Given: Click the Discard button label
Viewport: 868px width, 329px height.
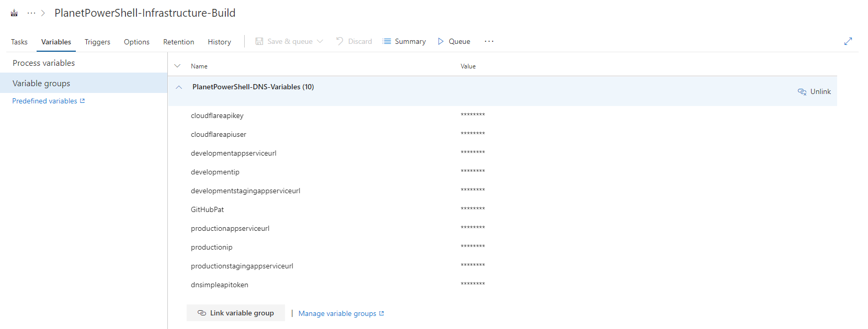Looking at the screenshot, I should pyautogui.click(x=360, y=41).
